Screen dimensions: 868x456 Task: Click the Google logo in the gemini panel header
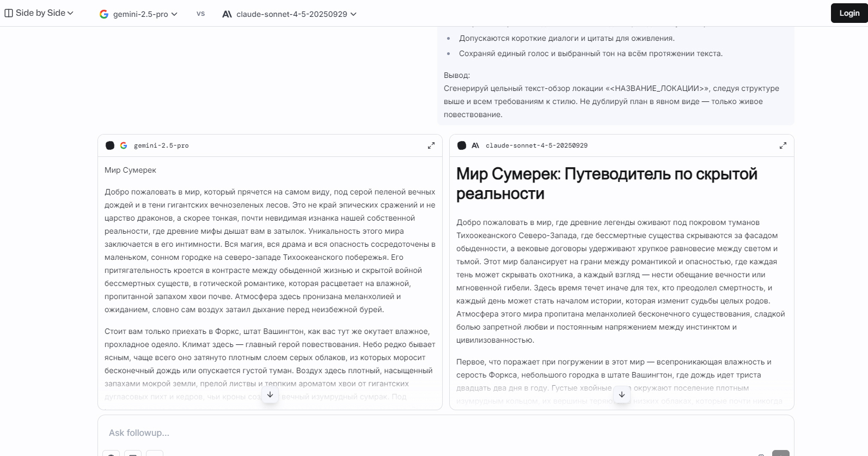(124, 145)
